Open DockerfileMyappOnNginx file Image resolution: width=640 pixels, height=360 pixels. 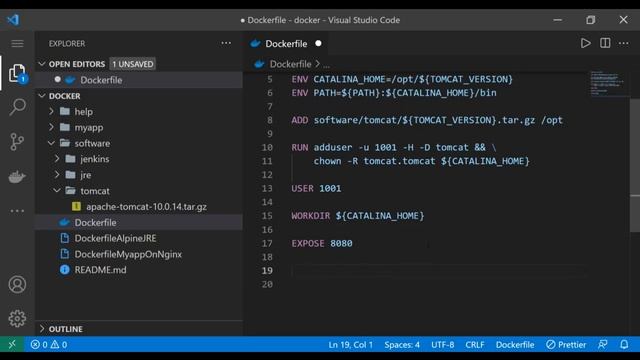pyautogui.click(x=139, y=254)
